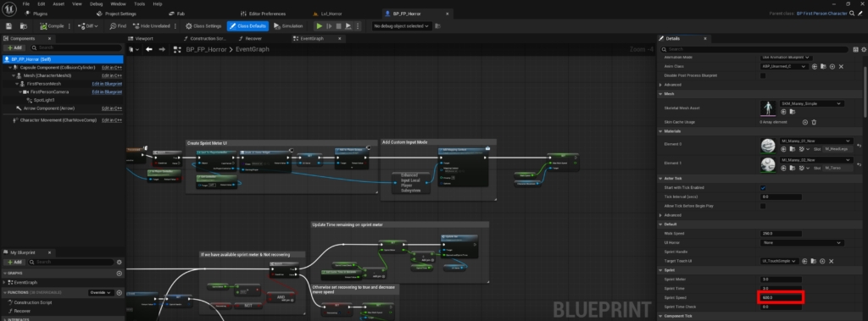868x321 pixels.
Task: Navigate back with the graph left arrow
Action: click(x=149, y=49)
